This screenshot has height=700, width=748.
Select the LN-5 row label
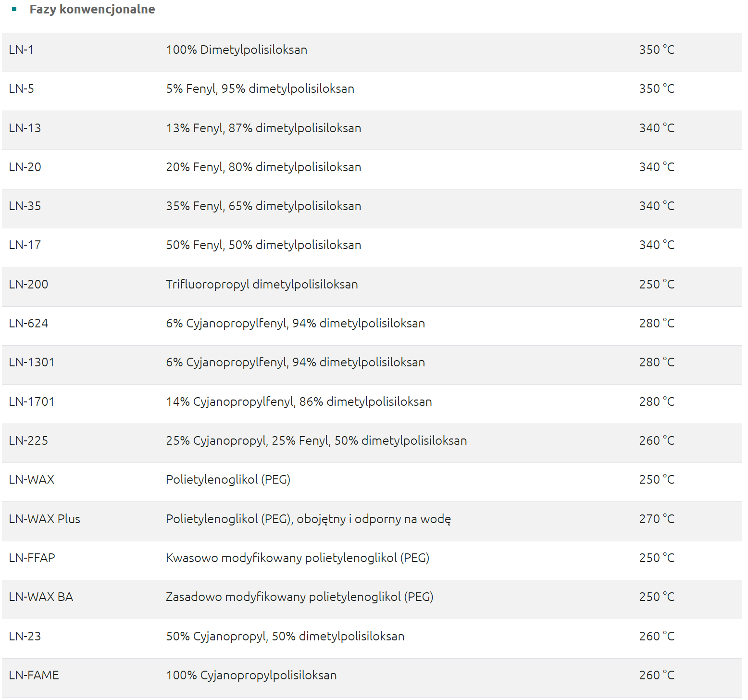pos(22,88)
